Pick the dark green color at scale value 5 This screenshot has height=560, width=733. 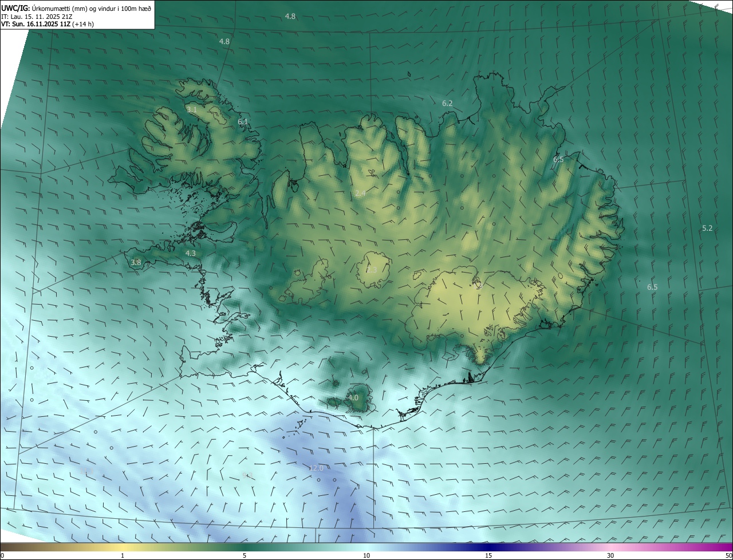(x=245, y=547)
